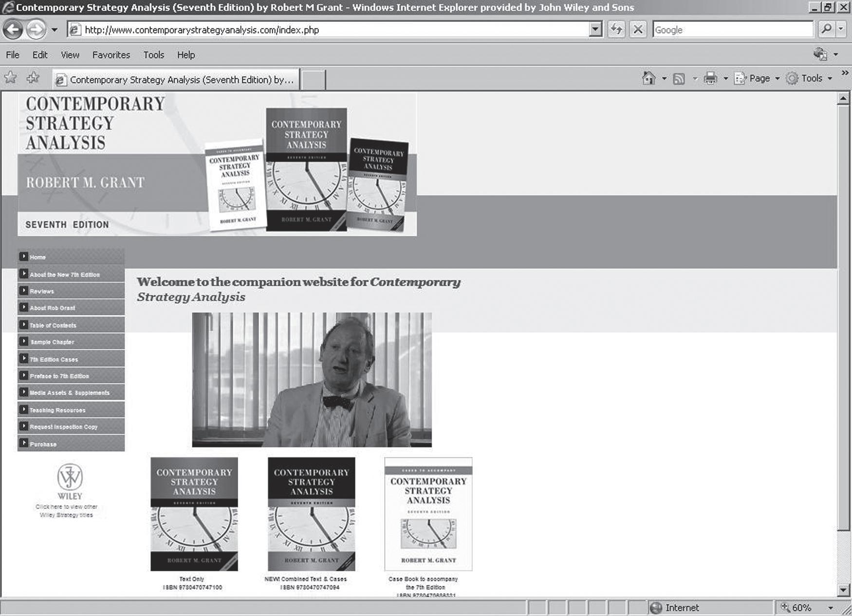Click the Internet security zone globe icon
Image resolution: width=852 pixels, height=616 pixels.
656,608
